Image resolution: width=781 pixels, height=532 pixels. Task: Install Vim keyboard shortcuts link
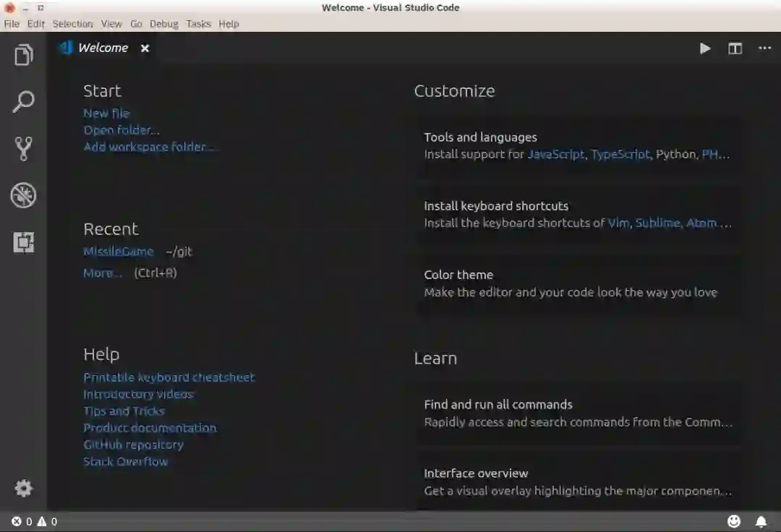tap(618, 223)
